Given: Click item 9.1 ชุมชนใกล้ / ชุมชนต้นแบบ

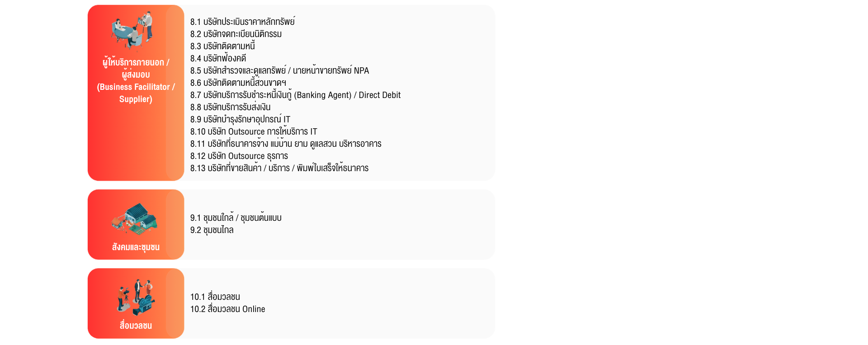Looking at the screenshot, I should pos(236,218).
